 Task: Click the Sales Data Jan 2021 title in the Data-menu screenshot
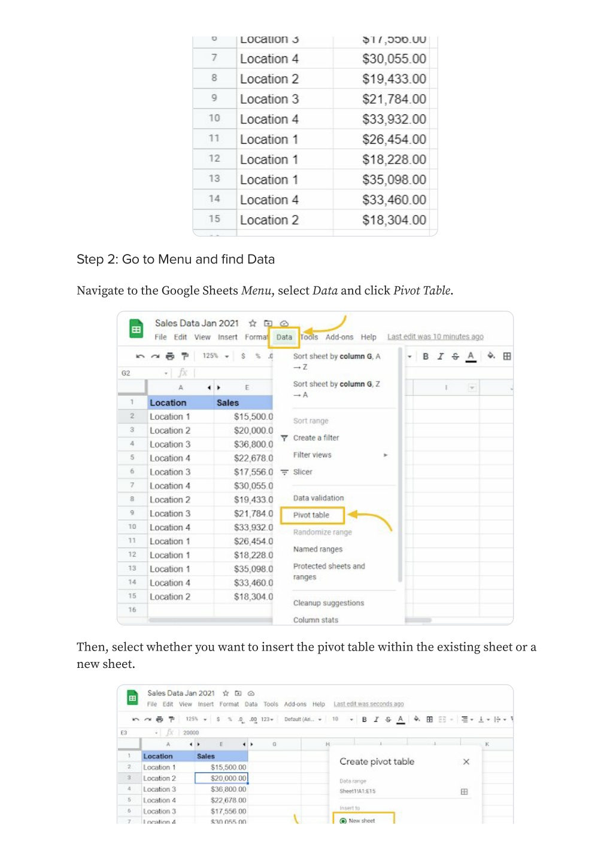(196, 323)
